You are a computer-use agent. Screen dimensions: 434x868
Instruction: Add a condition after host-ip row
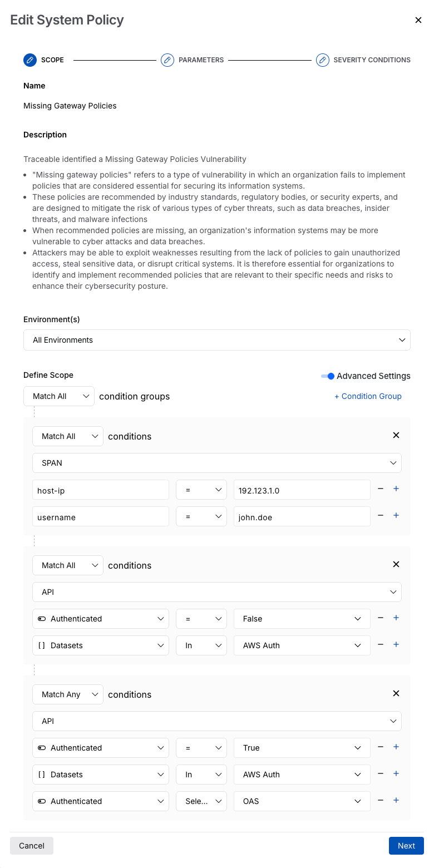(x=396, y=489)
